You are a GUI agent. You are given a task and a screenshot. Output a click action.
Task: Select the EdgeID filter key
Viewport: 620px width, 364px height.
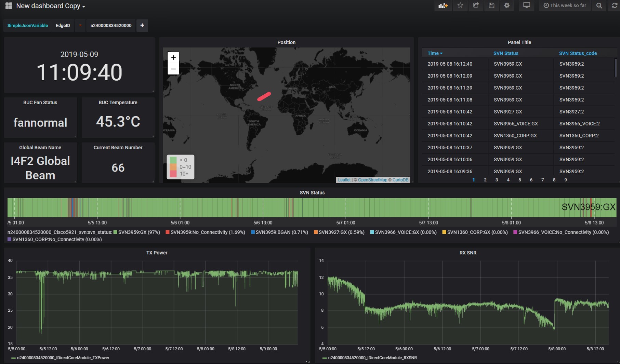click(x=63, y=25)
